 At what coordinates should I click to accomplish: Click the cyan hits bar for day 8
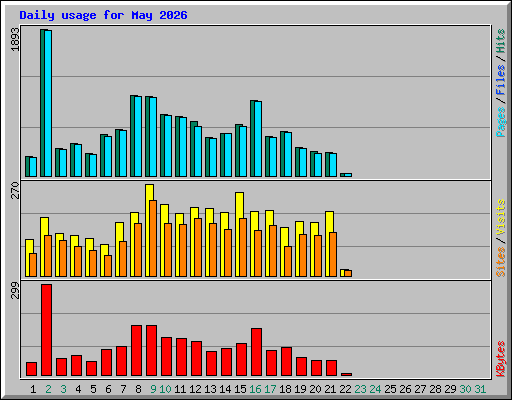point(138,136)
